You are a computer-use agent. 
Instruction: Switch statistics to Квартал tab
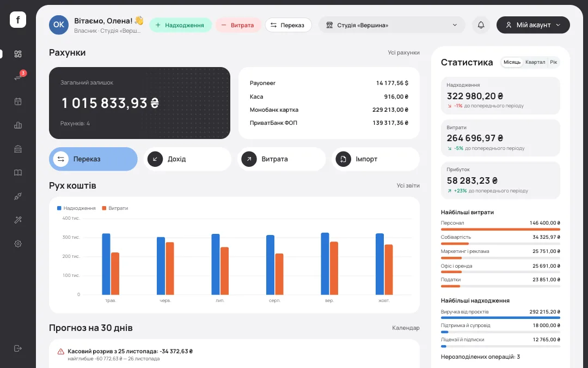click(x=535, y=62)
